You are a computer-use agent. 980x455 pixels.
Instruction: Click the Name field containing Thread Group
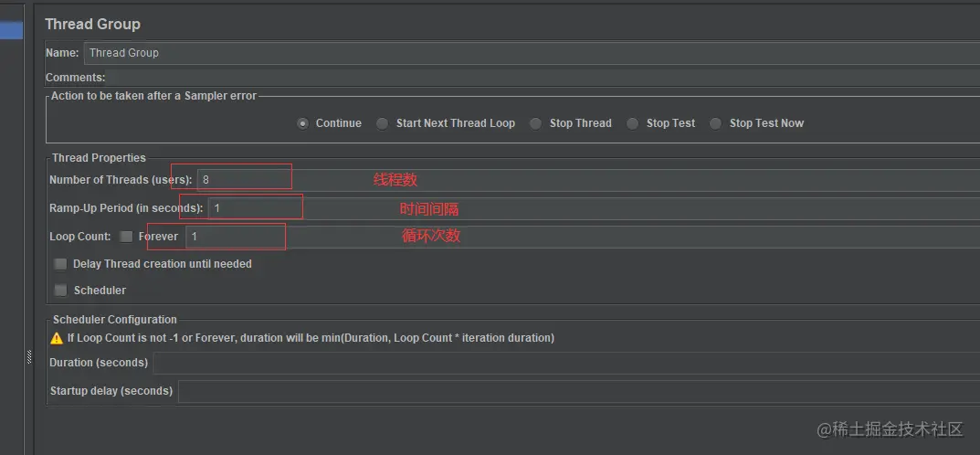tap(532, 53)
